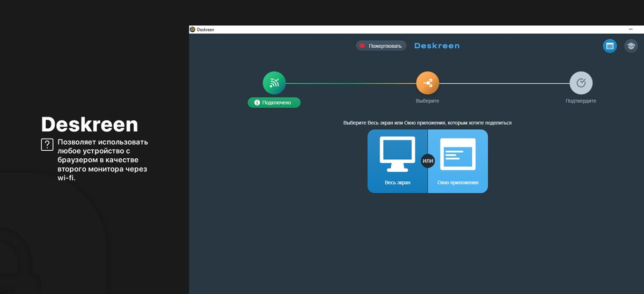Image resolution: width=644 pixels, height=294 pixels.
Task: Click the grey Подтвердите step icon
Action: click(581, 83)
